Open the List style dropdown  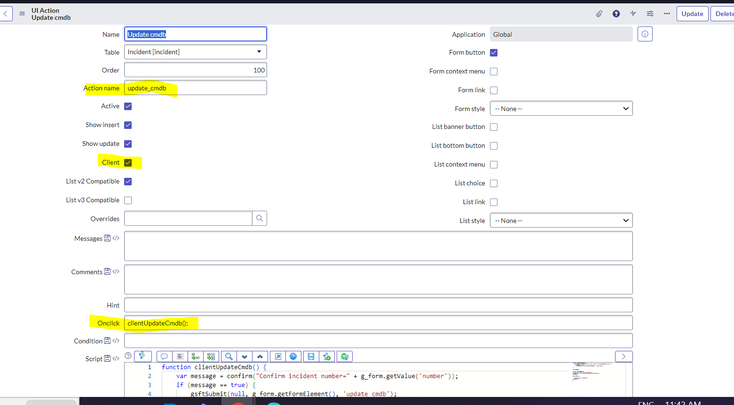coord(560,220)
